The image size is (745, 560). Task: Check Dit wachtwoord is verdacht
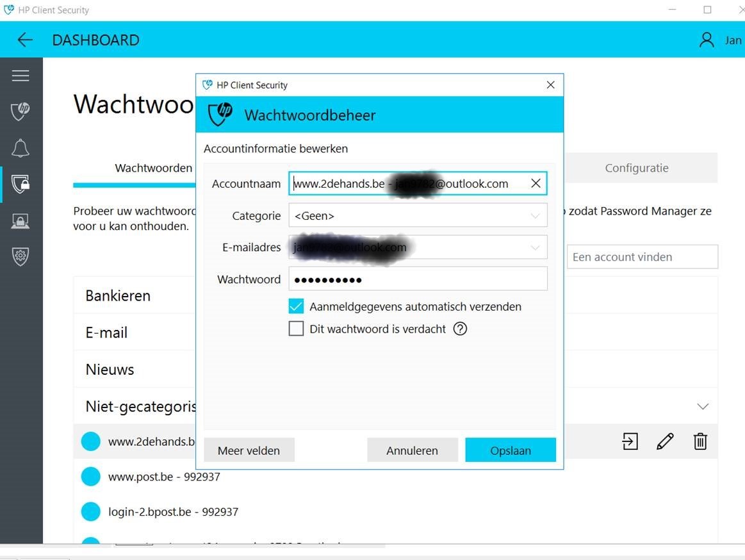(296, 328)
